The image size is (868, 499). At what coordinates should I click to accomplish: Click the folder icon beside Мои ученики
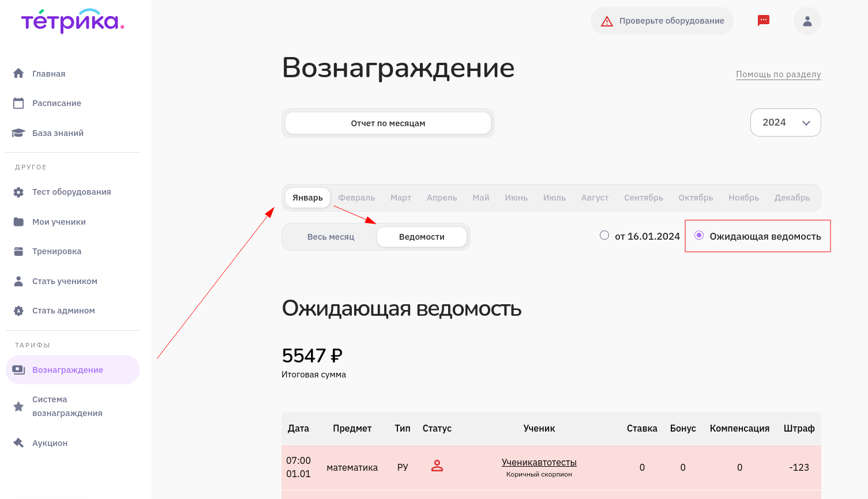(x=18, y=222)
